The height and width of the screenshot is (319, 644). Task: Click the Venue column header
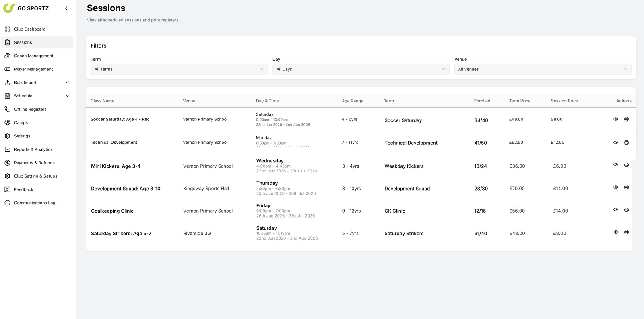click(x=189, y=101)
